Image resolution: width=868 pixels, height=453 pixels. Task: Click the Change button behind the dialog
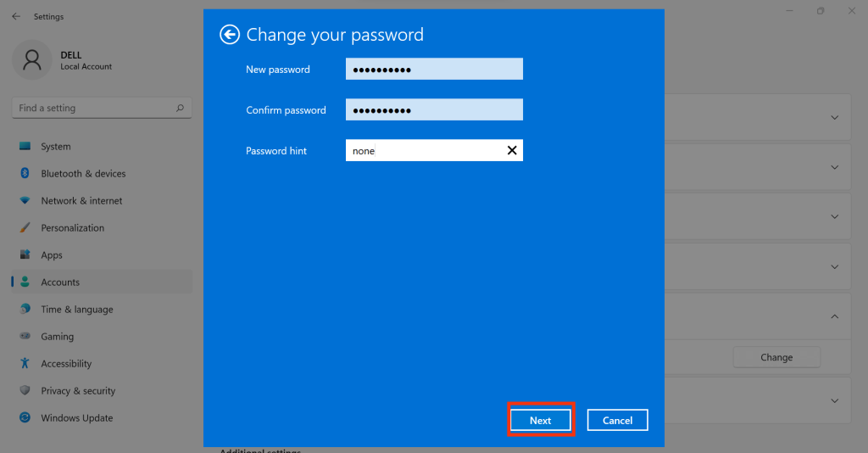coord(776,357)
